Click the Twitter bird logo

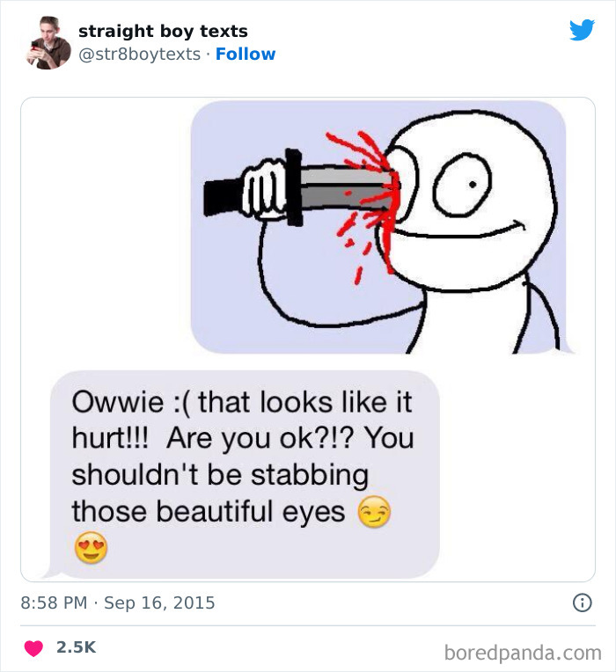pos(582,31)
